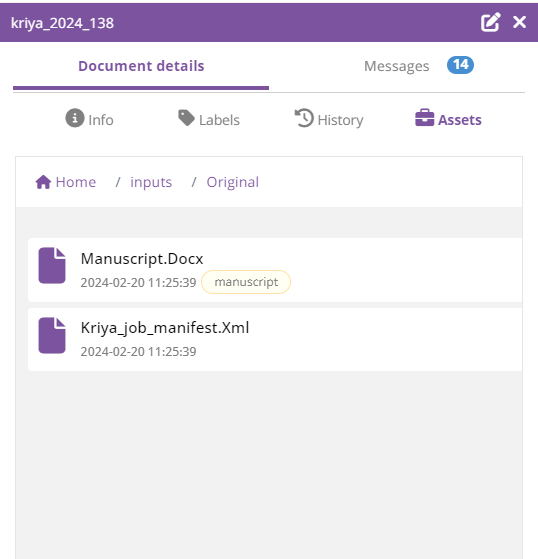The height and width of the screenshot is (559, 538).
Task: Click the edit document icon in header
Action: pyautogui.click(x=490, y=22)
